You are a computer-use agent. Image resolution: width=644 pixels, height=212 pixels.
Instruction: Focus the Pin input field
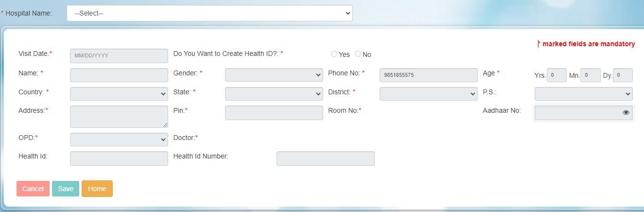coord(274,113)
